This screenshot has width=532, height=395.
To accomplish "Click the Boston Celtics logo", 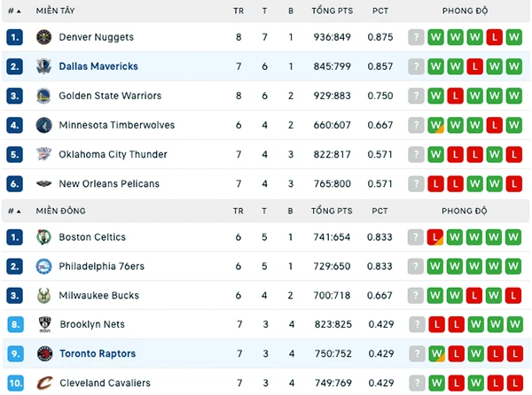I will tap(43, 237).
